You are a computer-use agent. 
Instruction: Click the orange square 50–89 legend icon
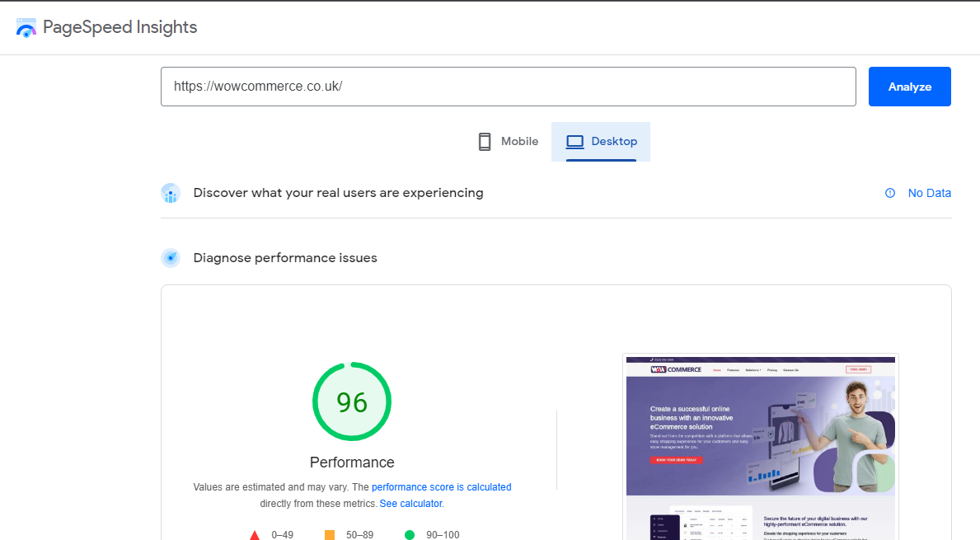pos(330,535)
